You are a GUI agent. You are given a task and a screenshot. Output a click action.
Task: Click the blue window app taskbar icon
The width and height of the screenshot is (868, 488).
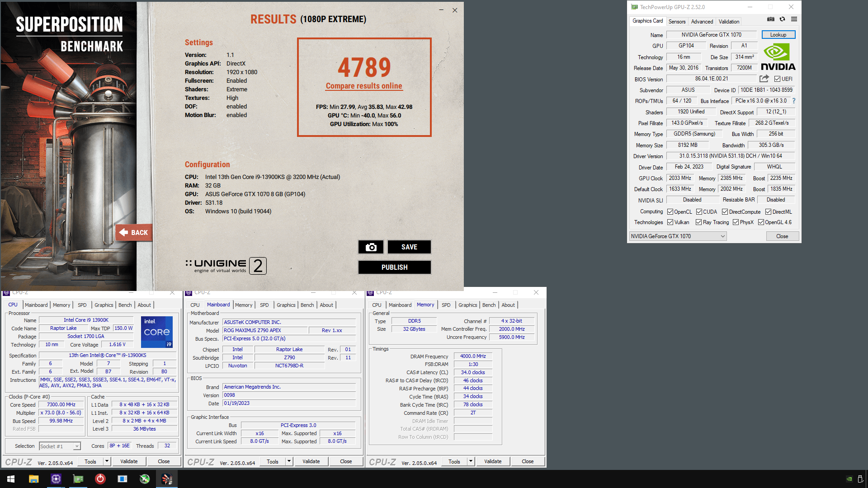[x=123, y=479]
